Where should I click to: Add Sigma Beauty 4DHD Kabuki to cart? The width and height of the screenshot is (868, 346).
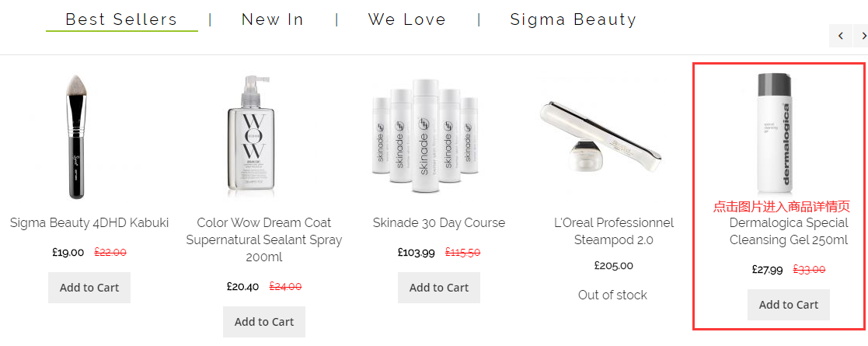(x=89, y=288)
